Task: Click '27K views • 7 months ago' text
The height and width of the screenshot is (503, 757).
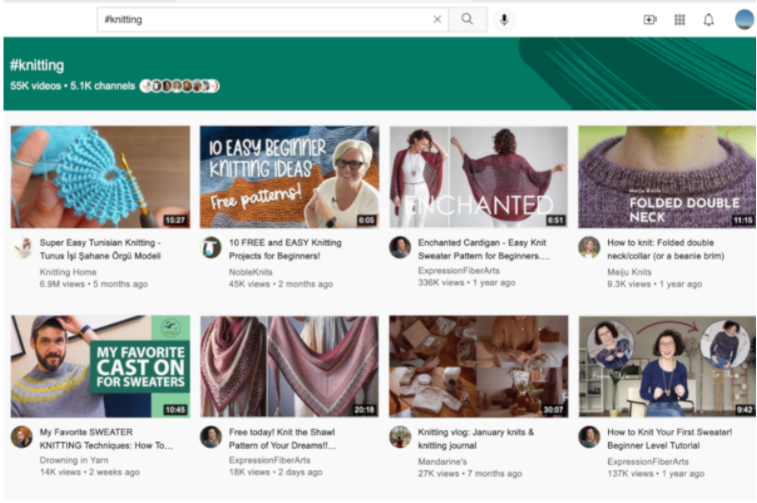Action: click(470, 474)
